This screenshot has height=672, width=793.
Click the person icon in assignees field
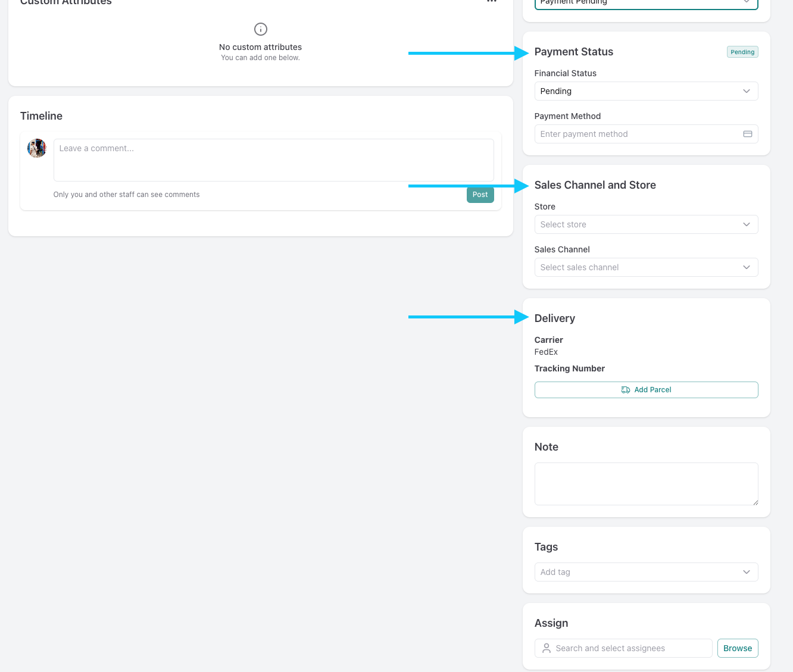pos(547,648)
